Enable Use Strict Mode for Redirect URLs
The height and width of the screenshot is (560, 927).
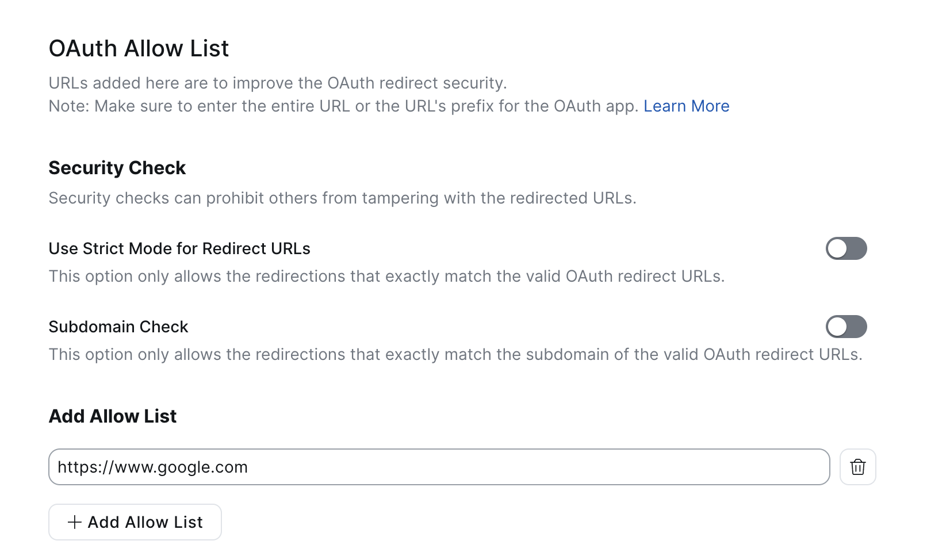tap(846, 248)
